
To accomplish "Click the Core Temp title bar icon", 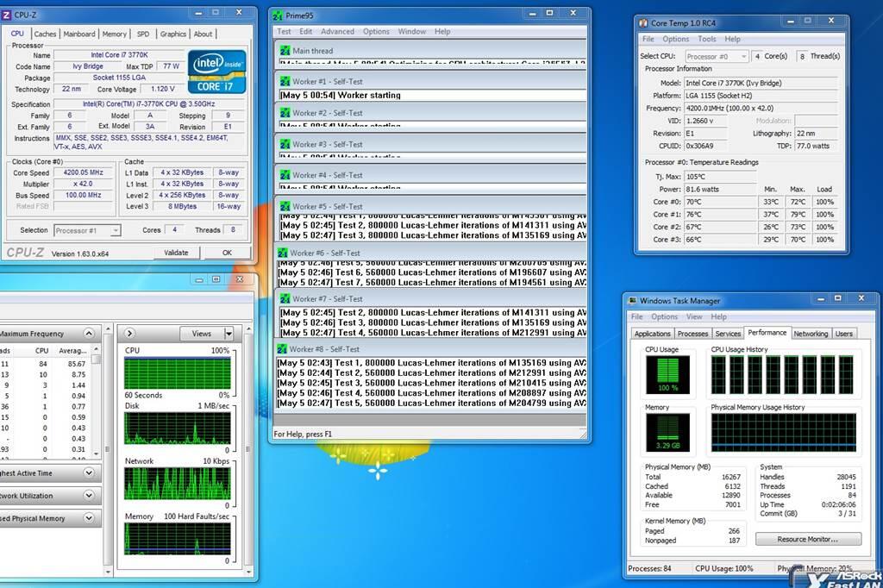I will 643,23.
